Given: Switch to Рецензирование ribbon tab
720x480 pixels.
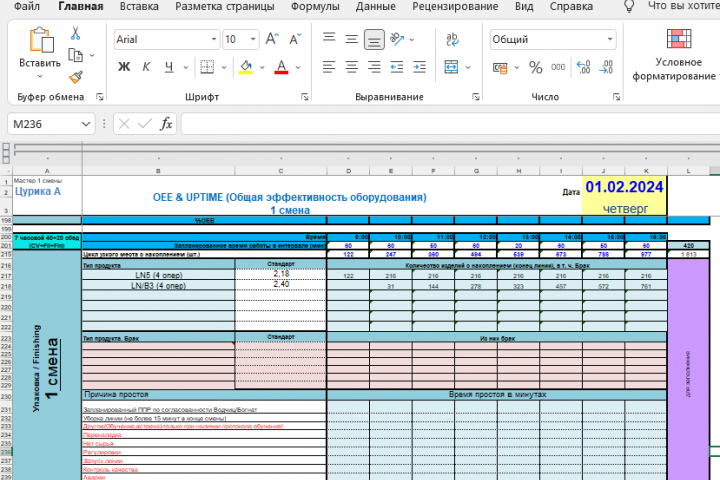Looking at the screenshot, I should [455, 6].
